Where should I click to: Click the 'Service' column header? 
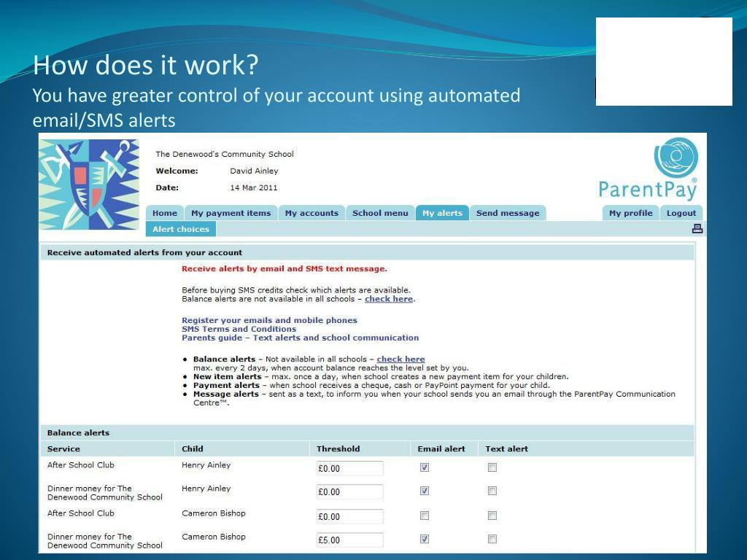pyautogui.click(x=63, y=448)
